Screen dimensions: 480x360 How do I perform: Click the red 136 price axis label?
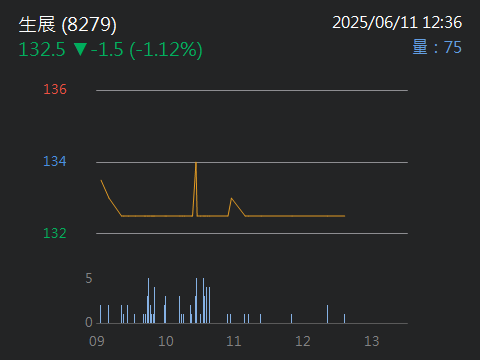(55, 89)
